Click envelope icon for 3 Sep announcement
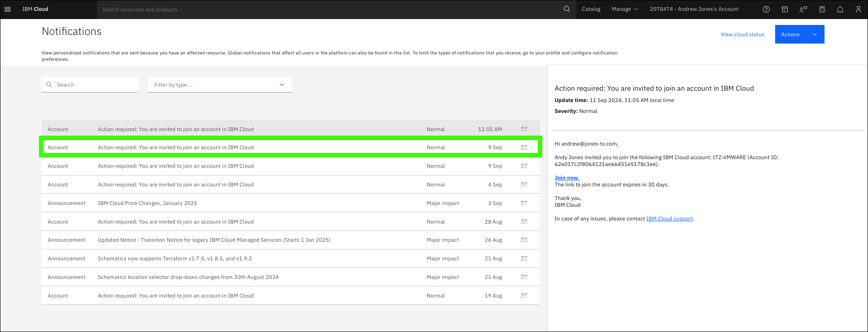Screen dimensions: 868x332 pyautogui.click(x=524, y=203)
